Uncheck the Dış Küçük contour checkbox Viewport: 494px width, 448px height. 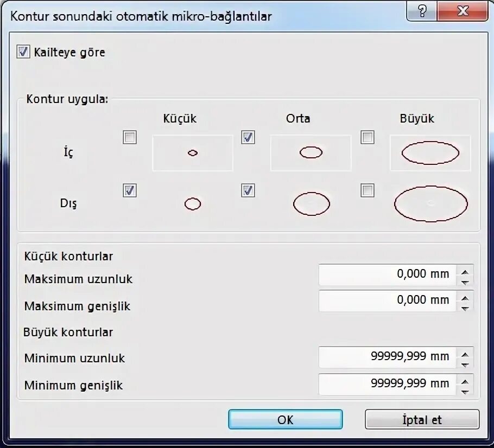[x=130, y=190]
